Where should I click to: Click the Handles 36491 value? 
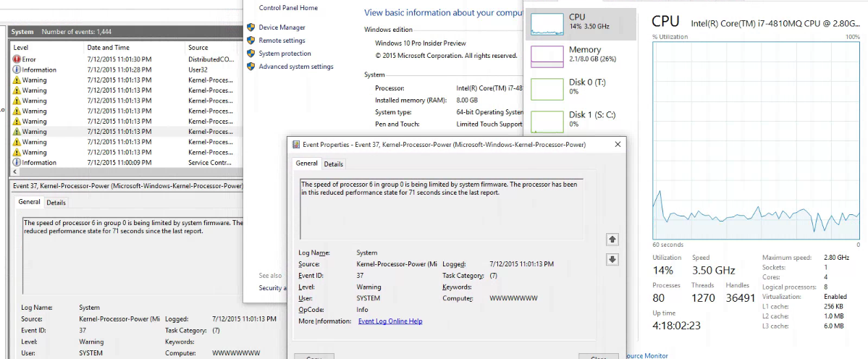[741, 298]
